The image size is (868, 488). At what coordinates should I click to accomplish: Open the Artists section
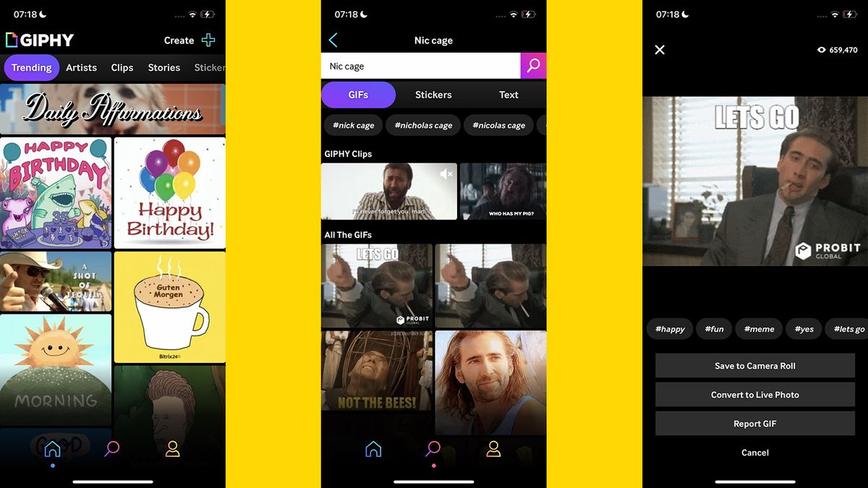coord(80,67)
